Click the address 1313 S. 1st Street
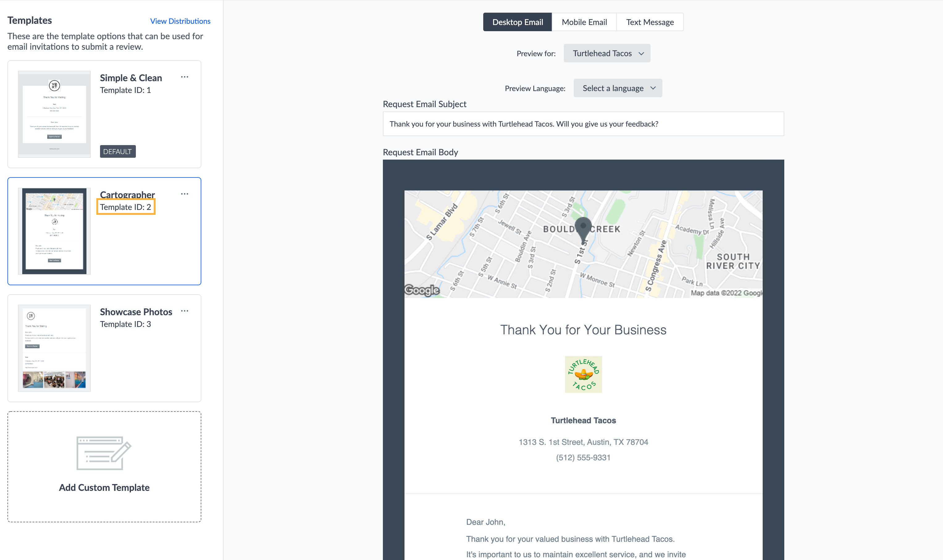943x560 pixels. (583, 442)
